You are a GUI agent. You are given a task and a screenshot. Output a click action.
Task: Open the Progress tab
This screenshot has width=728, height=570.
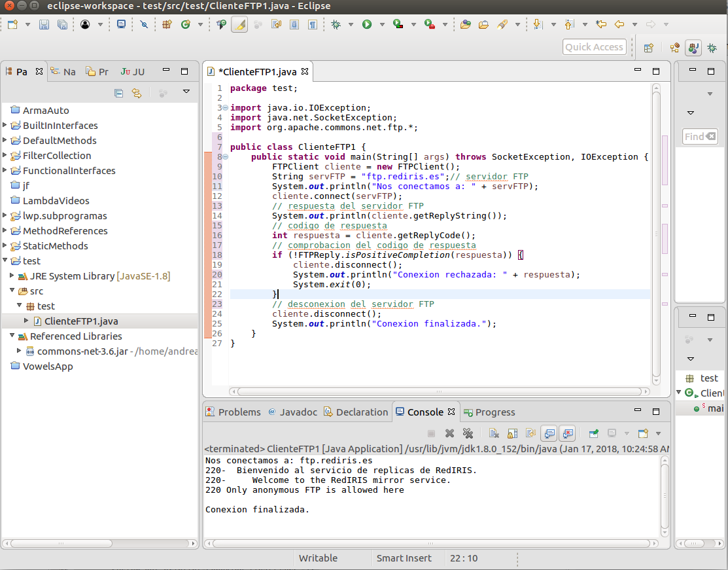click(x=490, y=412)
